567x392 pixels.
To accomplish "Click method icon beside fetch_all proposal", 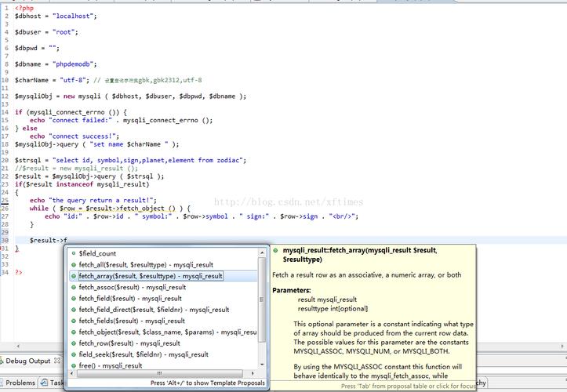I will point(74,265).
